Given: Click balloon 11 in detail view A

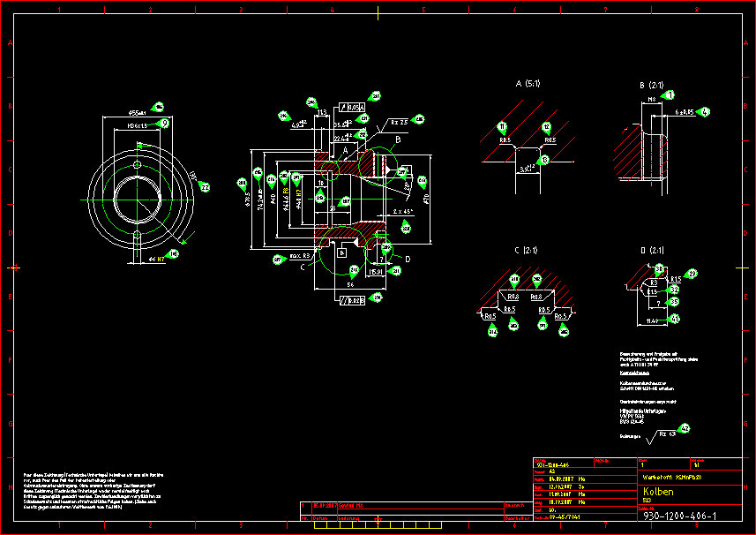Looking at the screenshot, I should pos(503,126).
